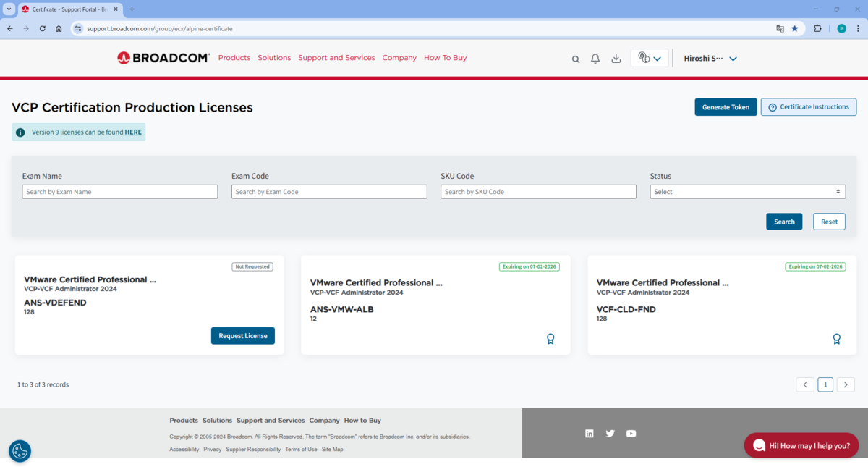868x467 pixels.
Task: Open the tab search dropdown arrow
Action: coord(7,9)
